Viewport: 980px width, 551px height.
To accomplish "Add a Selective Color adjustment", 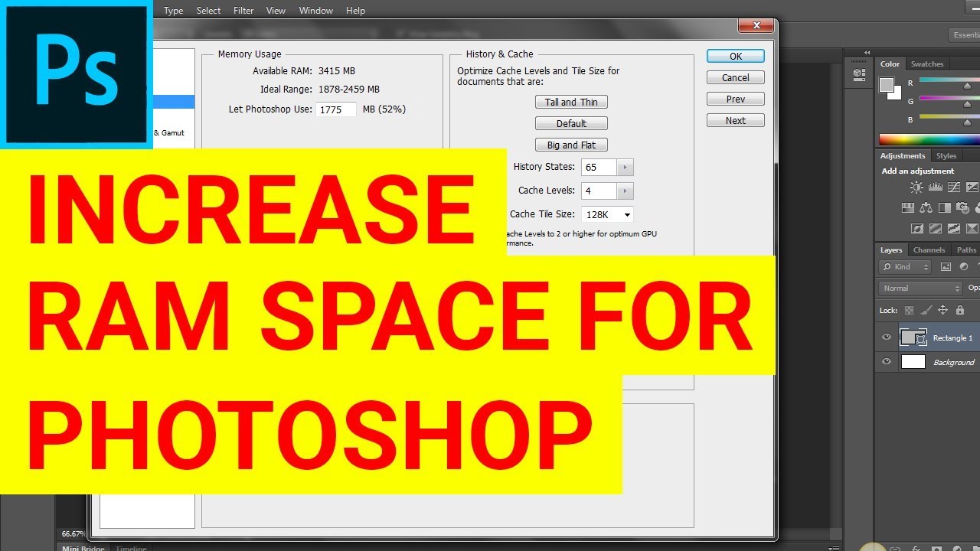I will pyautogui.click(x=972, y=228).
